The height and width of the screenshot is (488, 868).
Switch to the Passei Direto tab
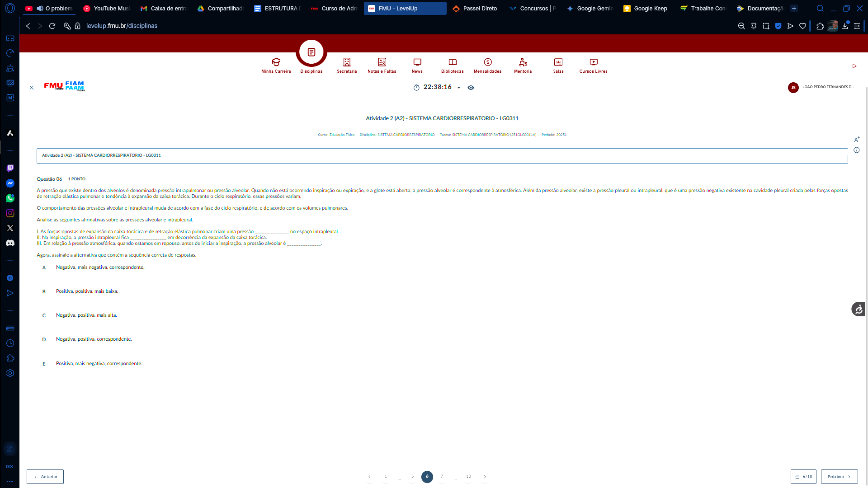tap(479, 9)
